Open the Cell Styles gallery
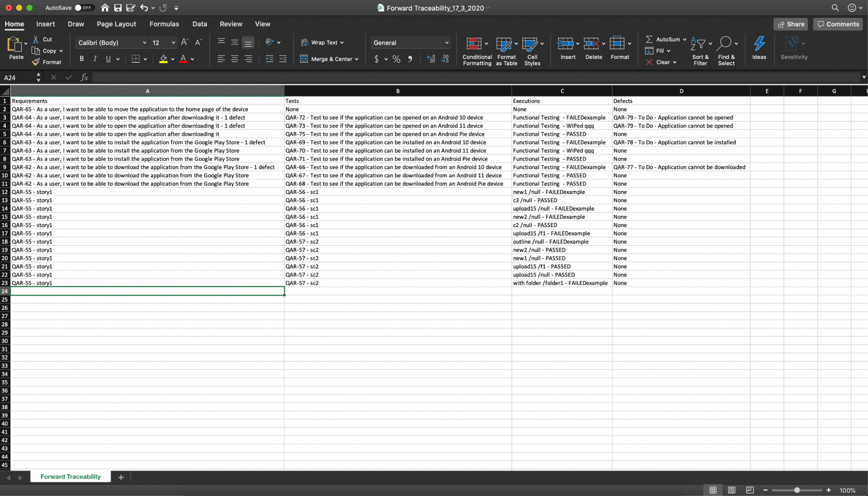 pos(532,51)
